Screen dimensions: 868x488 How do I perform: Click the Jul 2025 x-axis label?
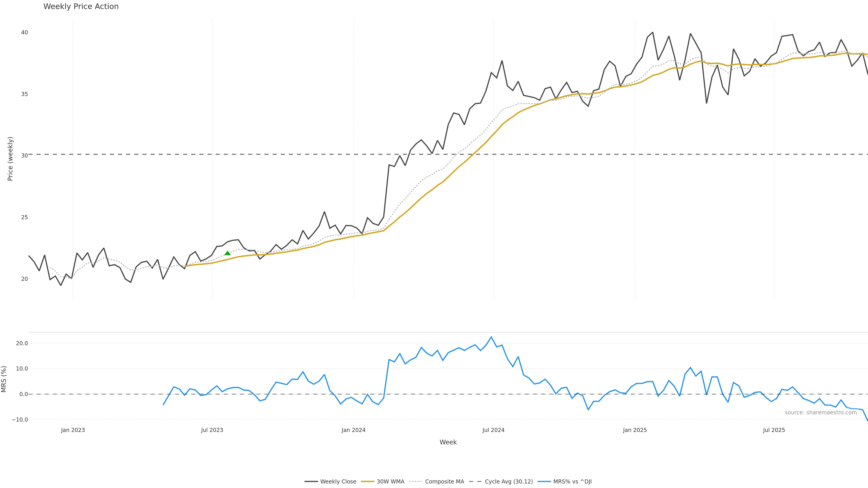click(774, 430)
